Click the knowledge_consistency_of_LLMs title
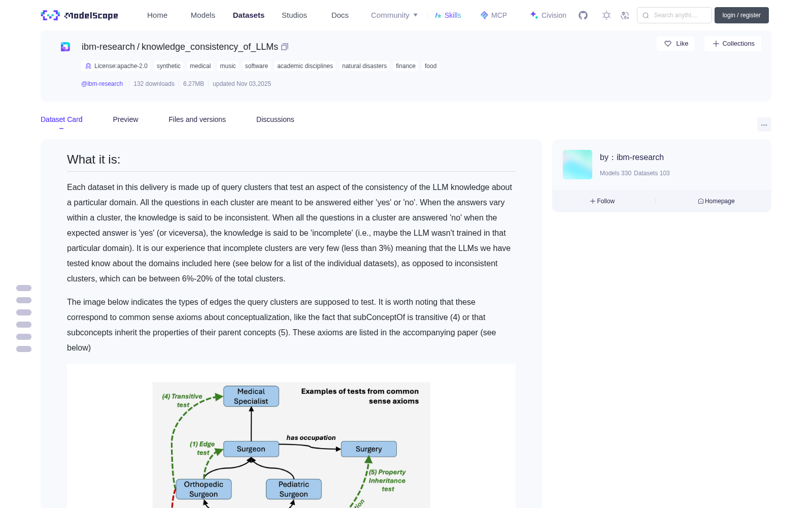812x508 pixels. pyautogui.click(x=210, y=47)
